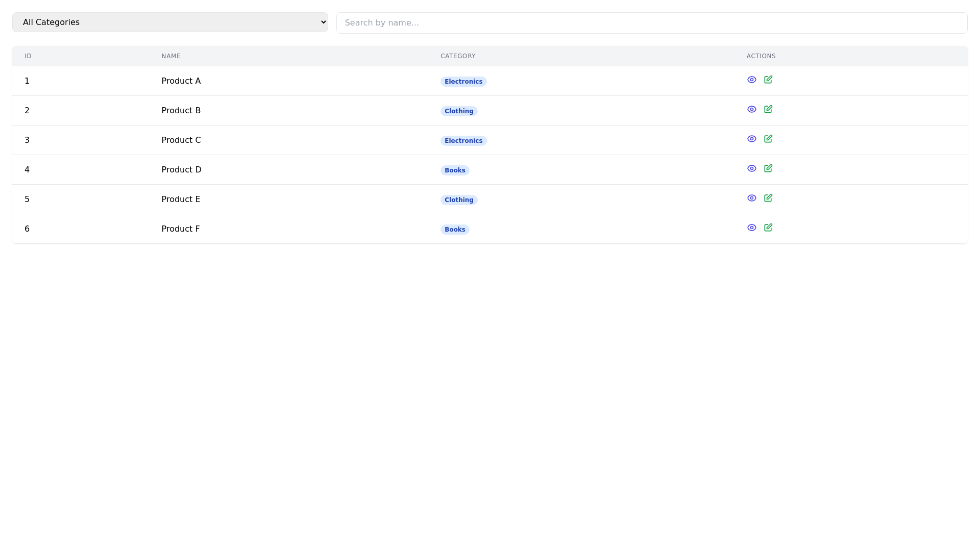Click Electronics badge on Product A row
The width and height of the screenshot is (980, 551).
coord(463,82)
